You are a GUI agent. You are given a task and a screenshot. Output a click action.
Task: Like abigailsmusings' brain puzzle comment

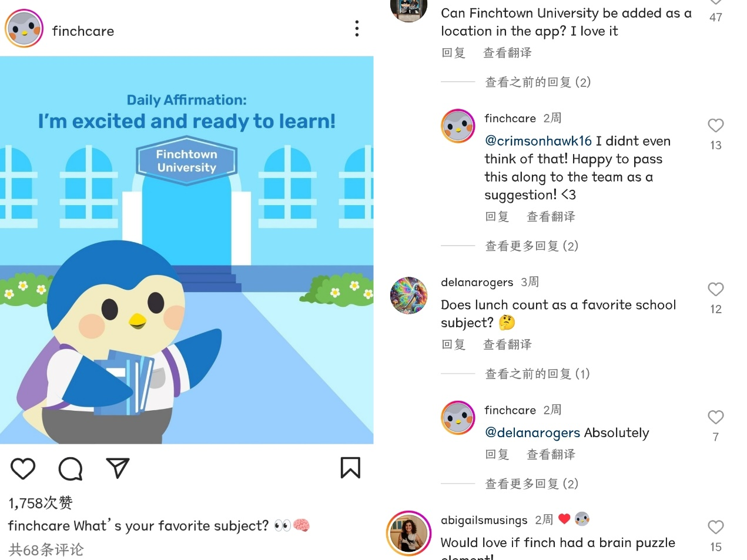715,527
